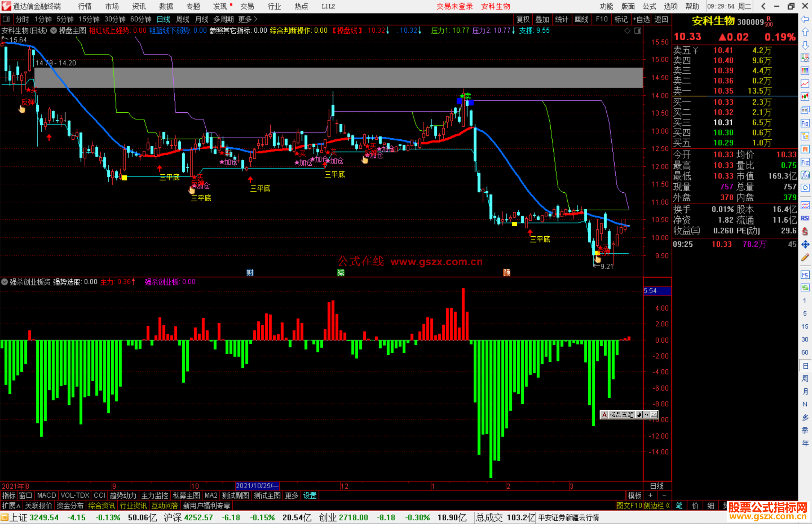Click the orange document icon in sidebar

(805, 149)
